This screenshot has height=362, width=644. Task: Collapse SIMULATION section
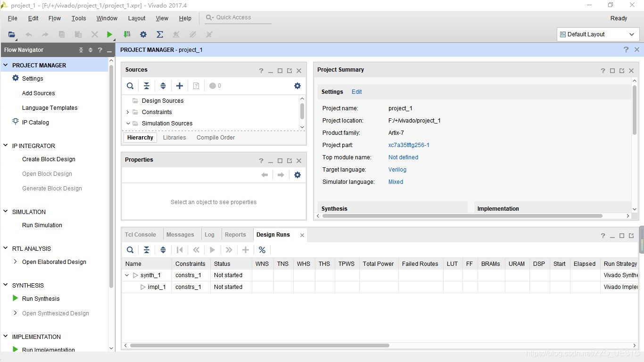6,212
